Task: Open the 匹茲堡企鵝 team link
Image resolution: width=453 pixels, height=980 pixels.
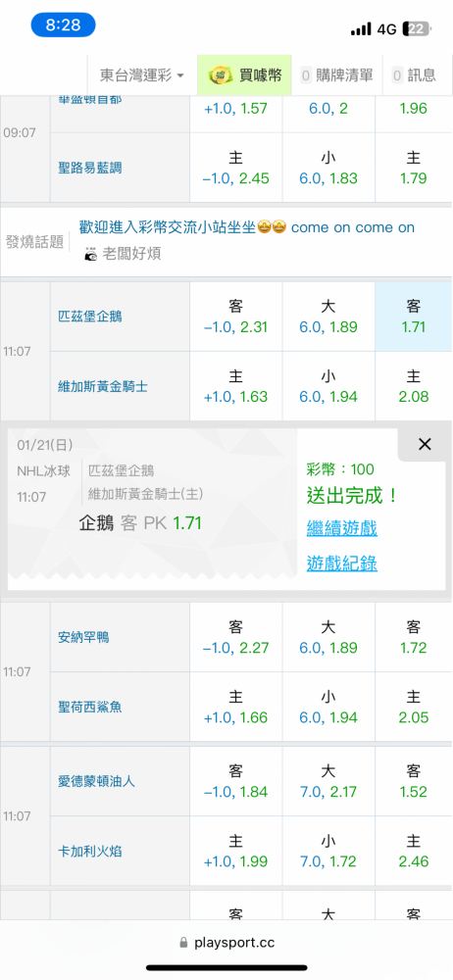Action: coord(89,317)
